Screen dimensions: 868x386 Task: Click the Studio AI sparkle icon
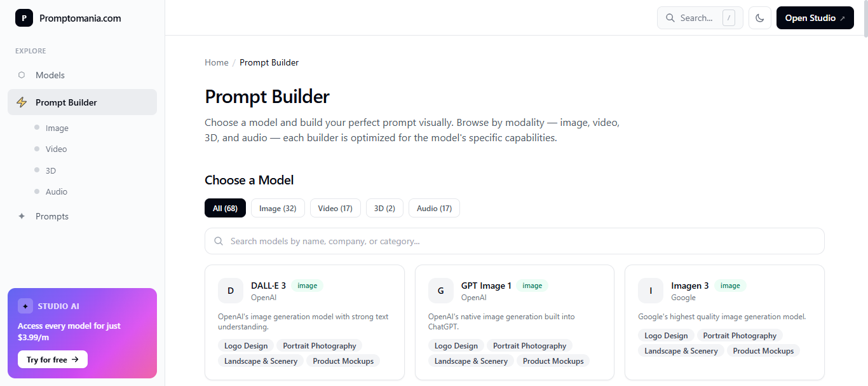coord(25,306)
